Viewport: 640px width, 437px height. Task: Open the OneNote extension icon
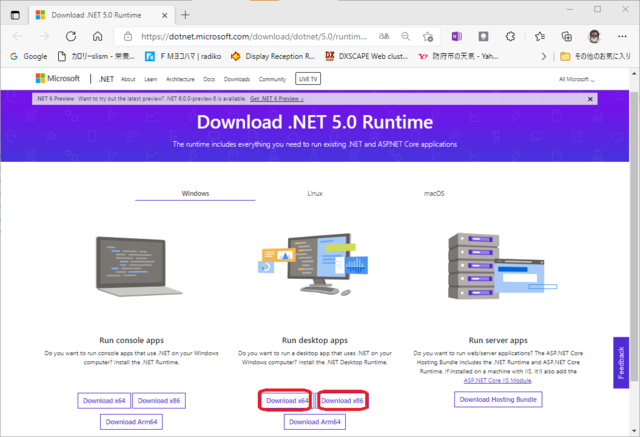pyautogui.click(x=456, y=36)
